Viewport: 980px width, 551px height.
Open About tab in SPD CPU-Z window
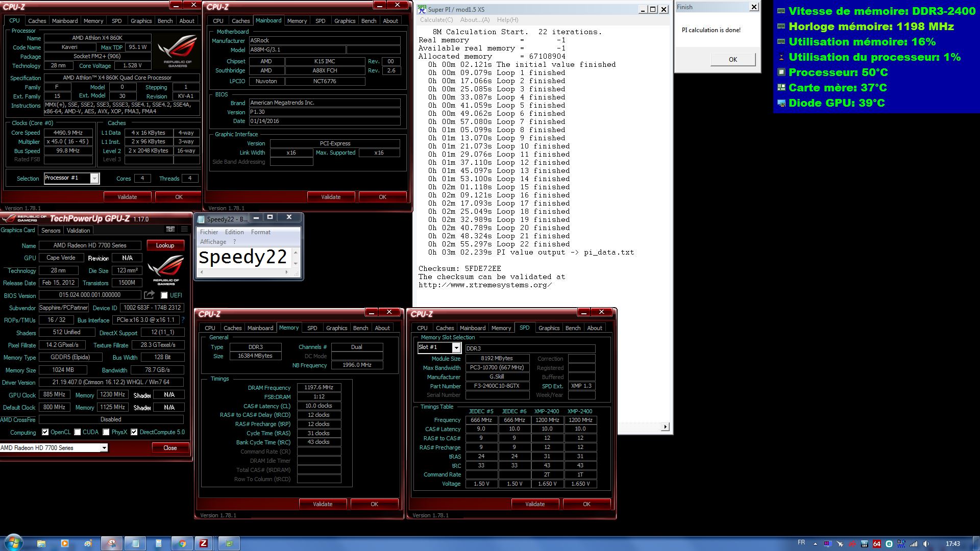point(594,328)
